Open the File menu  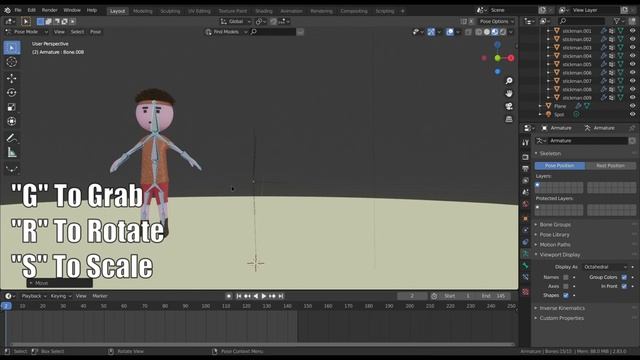tap(18, 10)
